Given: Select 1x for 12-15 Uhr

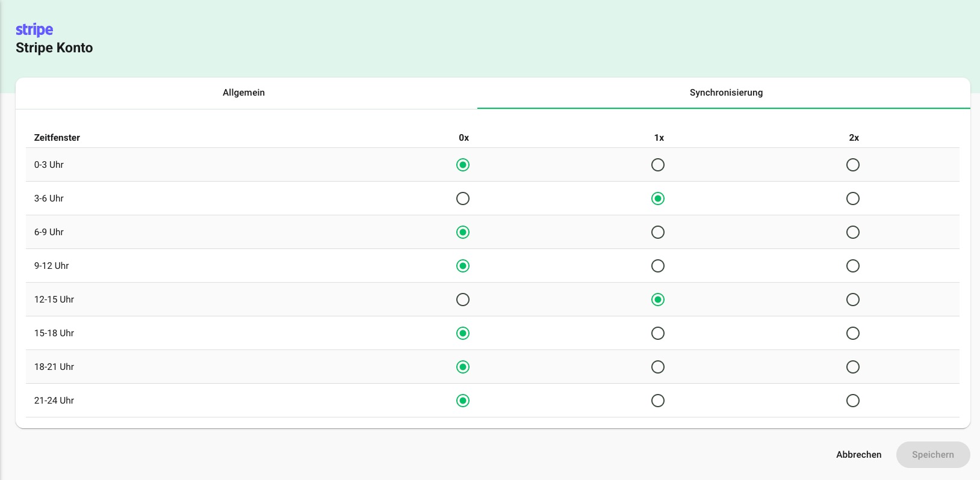Looking at the screenshot, I should pyautogui.click(x=658, y=300).
